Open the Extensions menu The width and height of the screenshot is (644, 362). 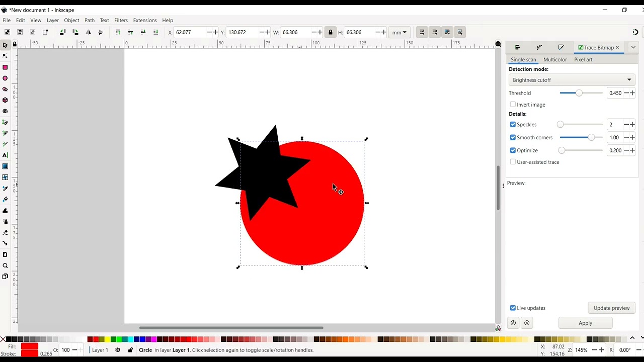(145, 20)
